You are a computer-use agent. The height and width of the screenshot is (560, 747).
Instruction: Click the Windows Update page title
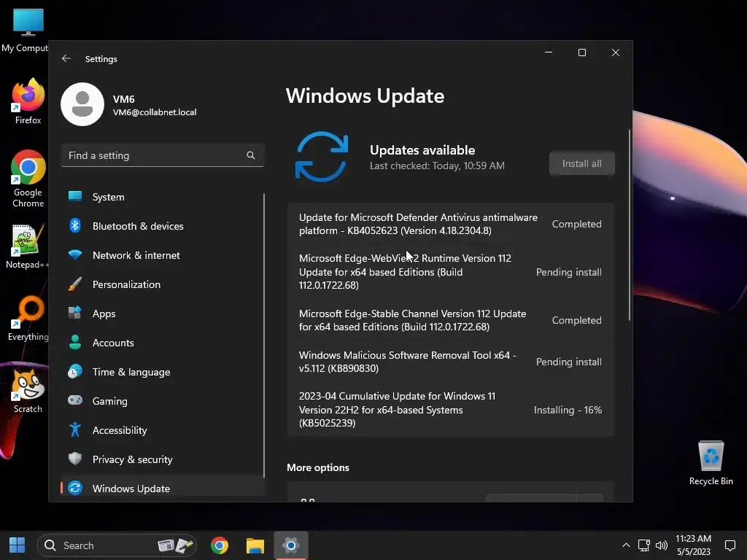click(x=365, y=96)
